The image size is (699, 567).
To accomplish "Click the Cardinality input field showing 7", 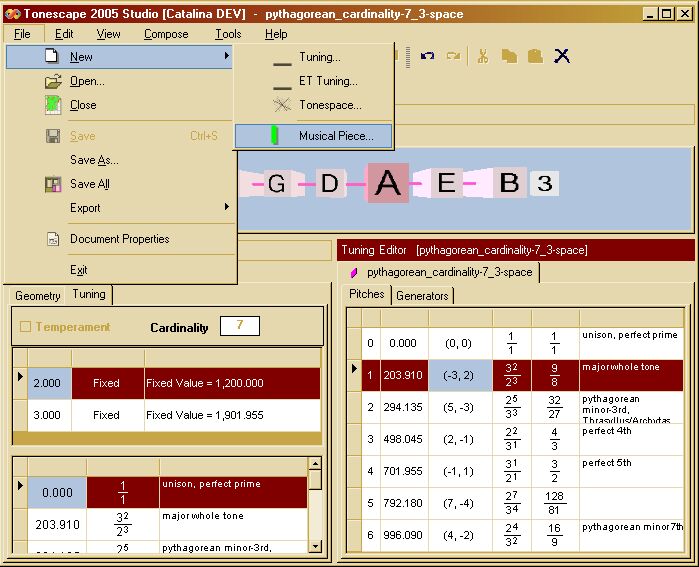I will point(240,326).
